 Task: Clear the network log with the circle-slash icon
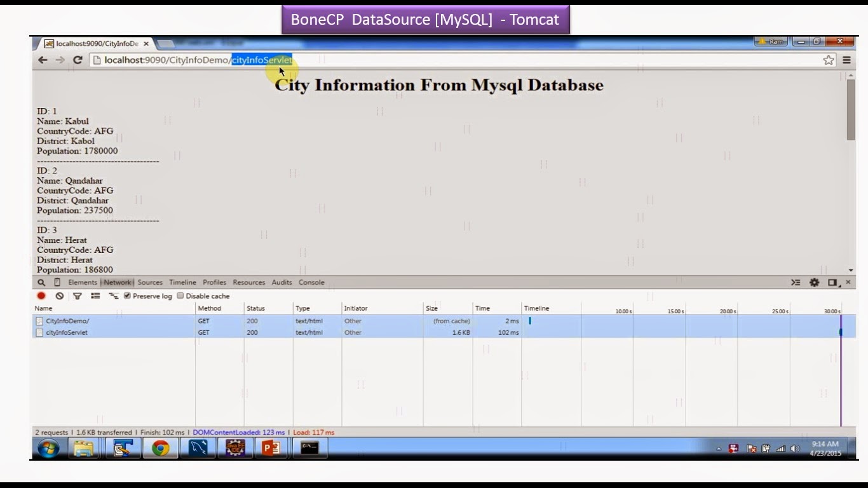pyautogui.click(x=59, y=296)
